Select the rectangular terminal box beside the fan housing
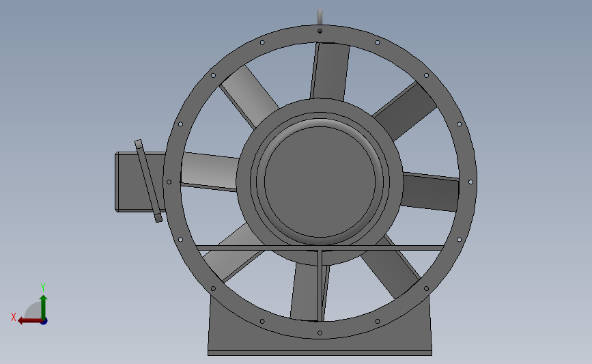This screenshot has height=364, width=592. click(x=140, y=182)
